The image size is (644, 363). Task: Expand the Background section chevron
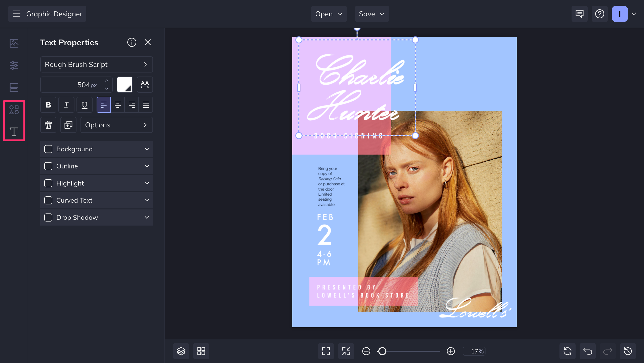click(147, 149)
